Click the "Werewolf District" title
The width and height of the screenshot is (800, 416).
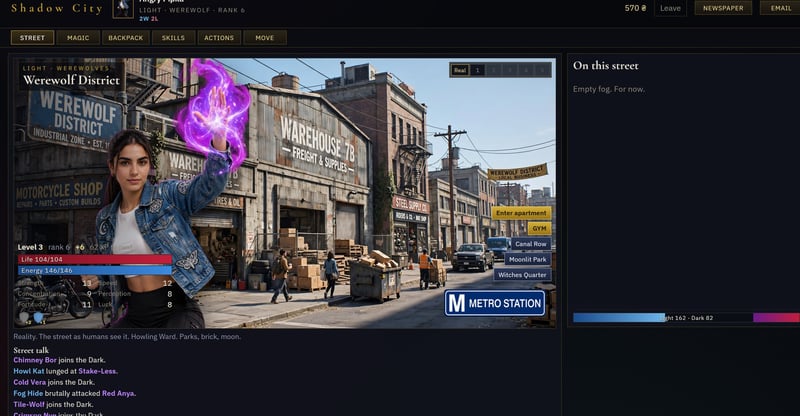[71, 80]
